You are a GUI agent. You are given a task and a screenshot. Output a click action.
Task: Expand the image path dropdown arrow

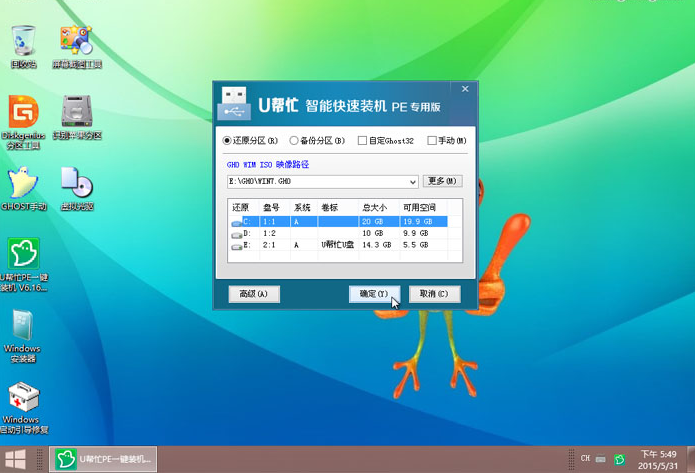click(413, 182)
